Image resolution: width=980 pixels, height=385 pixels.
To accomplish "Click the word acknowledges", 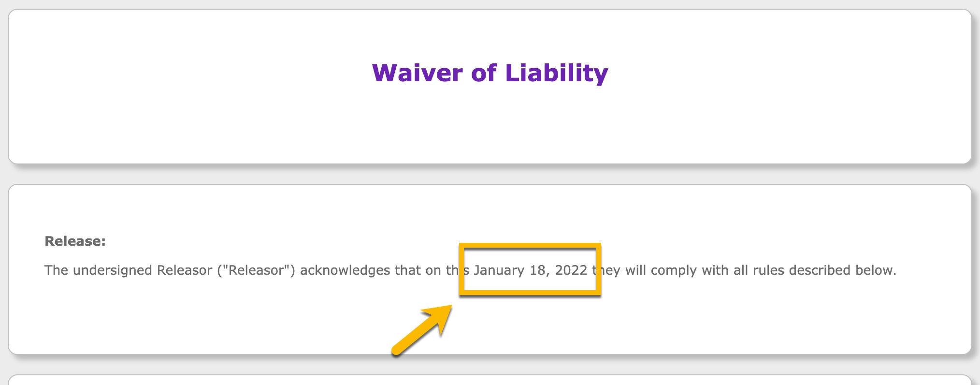I will coord(345,270).
